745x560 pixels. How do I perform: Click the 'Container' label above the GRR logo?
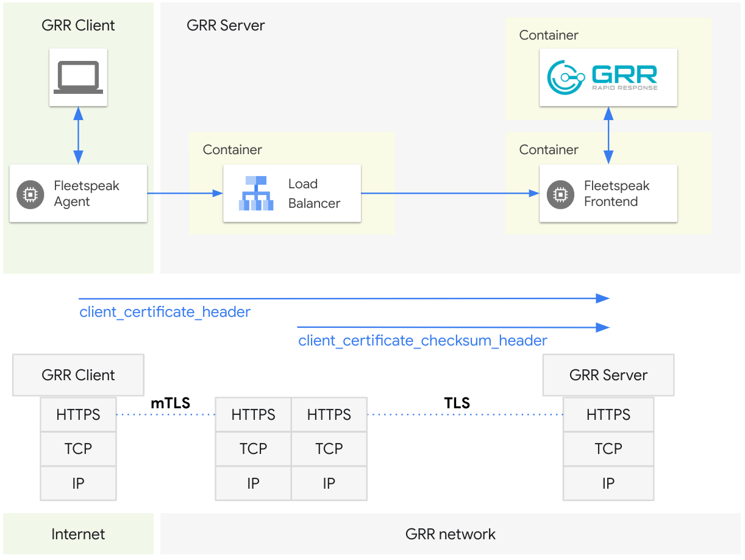[549, 35]
